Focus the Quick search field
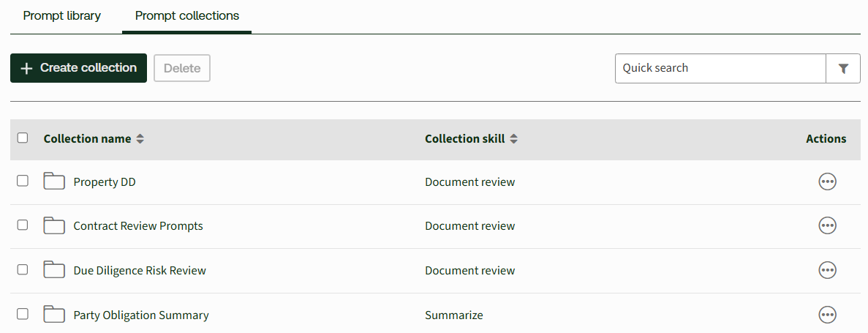Screen dimensions: 868x333 click(x=720, y=68)
